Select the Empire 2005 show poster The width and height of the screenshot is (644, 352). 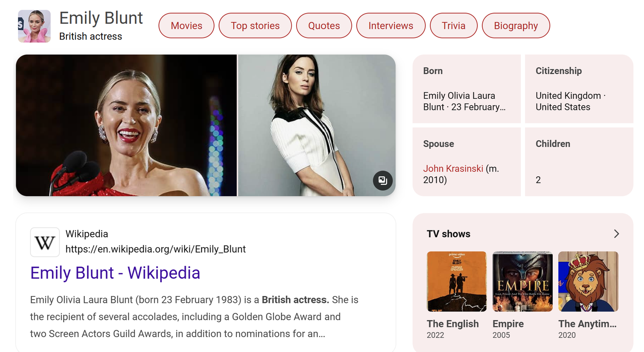pyautogui.click(x=522, y=281)
